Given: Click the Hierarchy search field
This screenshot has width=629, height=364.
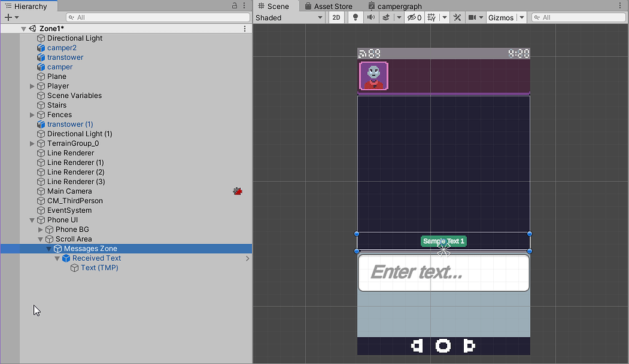Looking at the screenshot, I should coord(154,17).
